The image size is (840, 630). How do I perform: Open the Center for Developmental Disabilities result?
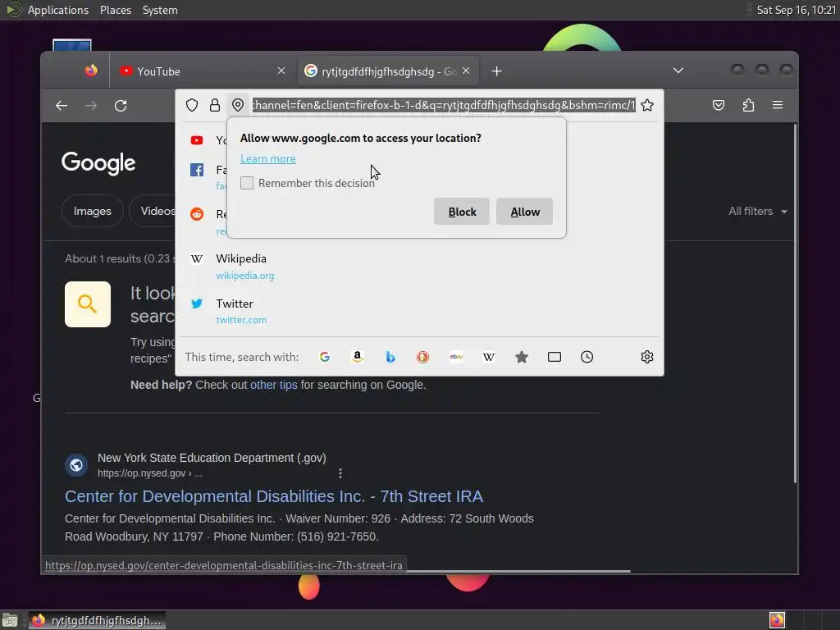point(274,496)
